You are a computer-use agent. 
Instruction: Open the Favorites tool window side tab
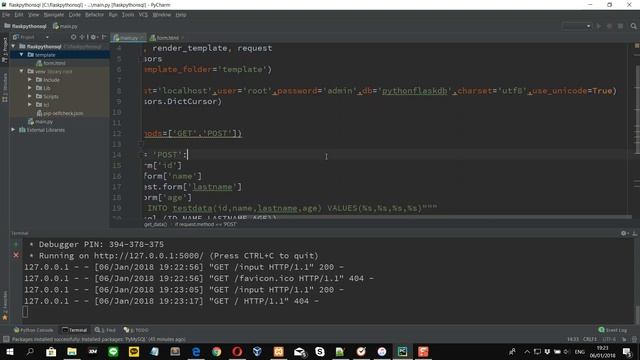tap(5, 305)
